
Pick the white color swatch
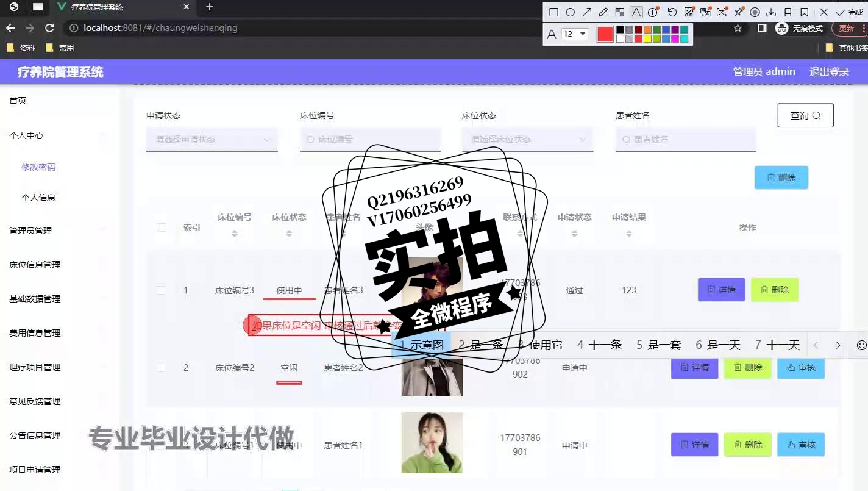(x=620, y=38)
